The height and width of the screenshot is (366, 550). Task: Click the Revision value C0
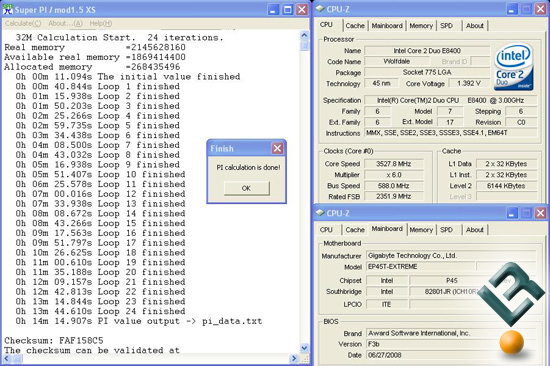tap(521, 122)
